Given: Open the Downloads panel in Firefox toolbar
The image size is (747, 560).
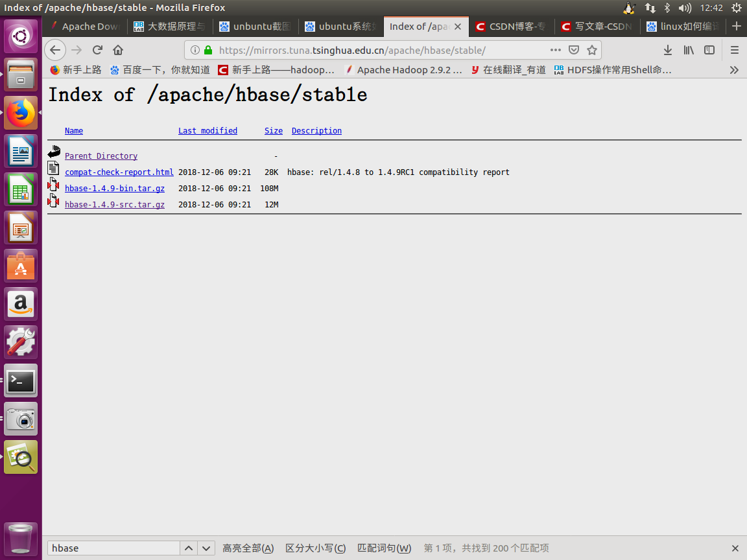Looking at the screenshot, I should pyautogui.click(x=668, y=50).
